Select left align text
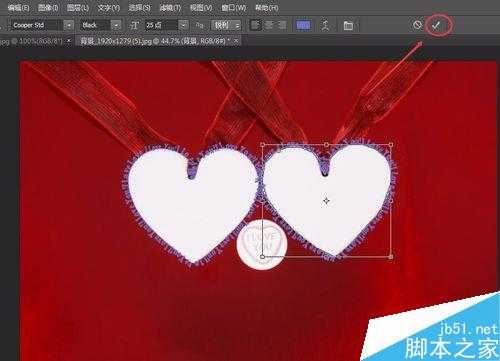Viewport: 500px width, 361px height. click(255, 25)
